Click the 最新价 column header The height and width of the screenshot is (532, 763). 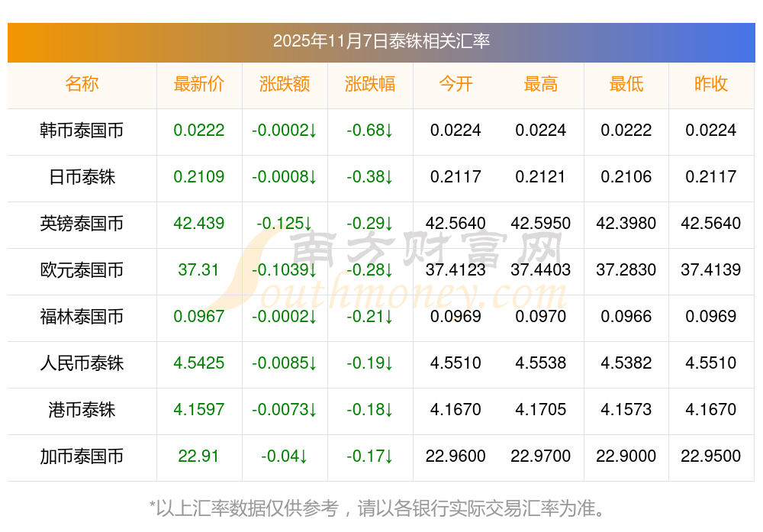pyautogui.click(x=199, y=84)
